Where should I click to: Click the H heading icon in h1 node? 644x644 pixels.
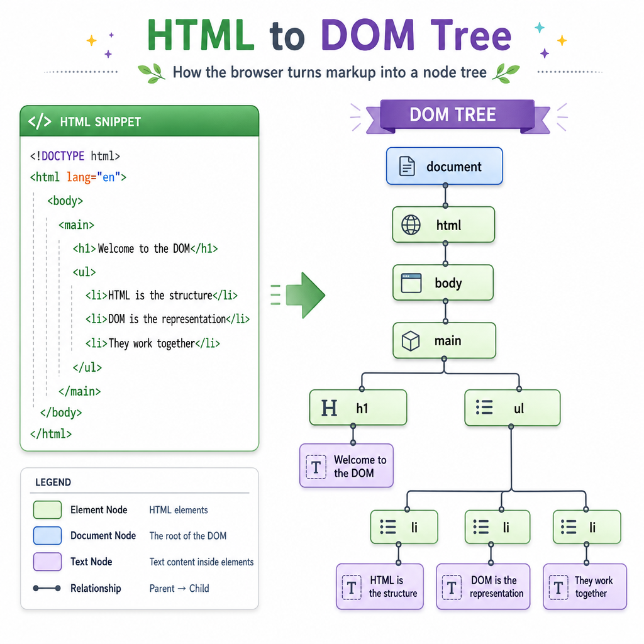[x=329, y=408]
